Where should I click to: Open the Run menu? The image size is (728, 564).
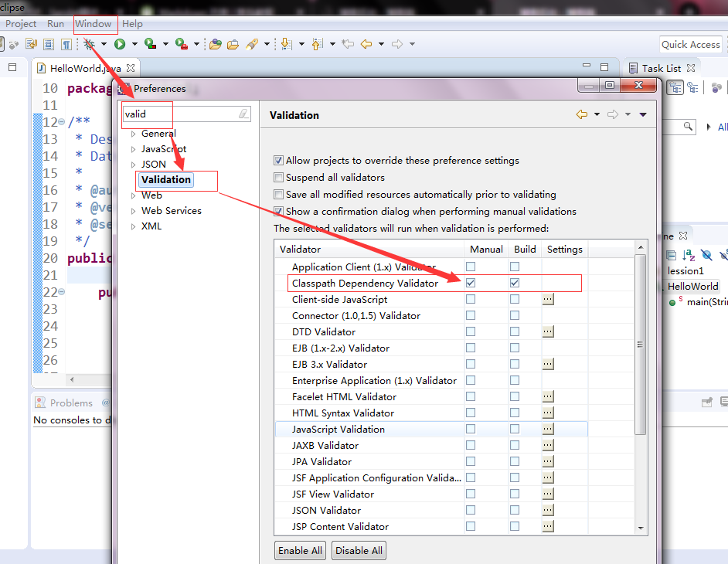pyautogui.click(x=56, y=24)
